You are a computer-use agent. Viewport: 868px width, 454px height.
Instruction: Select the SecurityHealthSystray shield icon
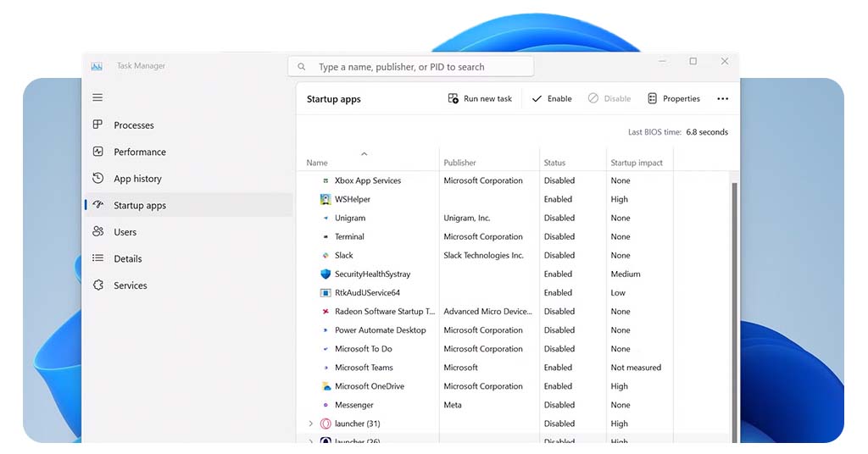pyautogui.click(x=325, y=274)
